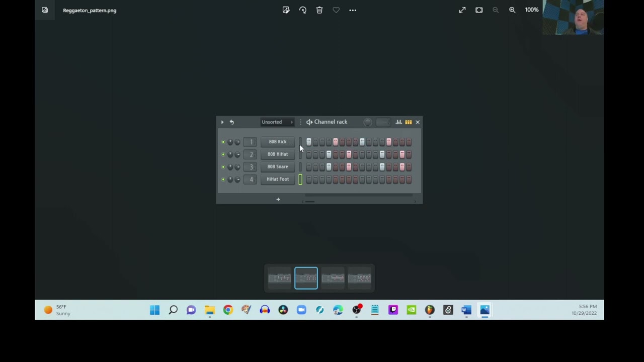The height and width of the screenshot is (362, 644).
Task: Toggle the 808 Kick channel selector bar
Action: 300,142
